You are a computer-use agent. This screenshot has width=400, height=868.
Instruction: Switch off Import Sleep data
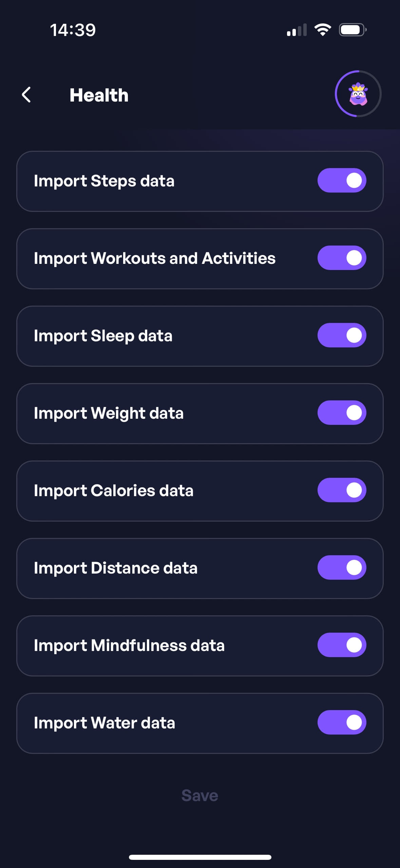pos(342,335)
